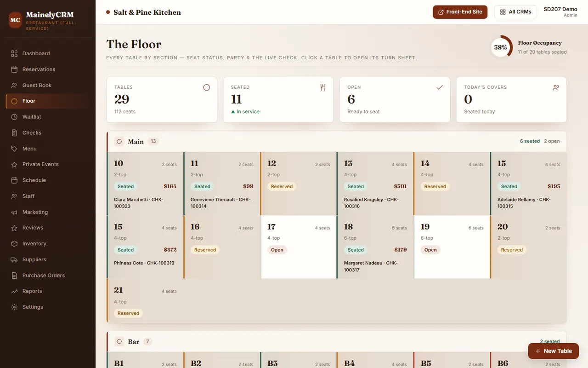588x368 pixels.
Task: Click the "Floor Occupancy" label
Action: (540, 43)
